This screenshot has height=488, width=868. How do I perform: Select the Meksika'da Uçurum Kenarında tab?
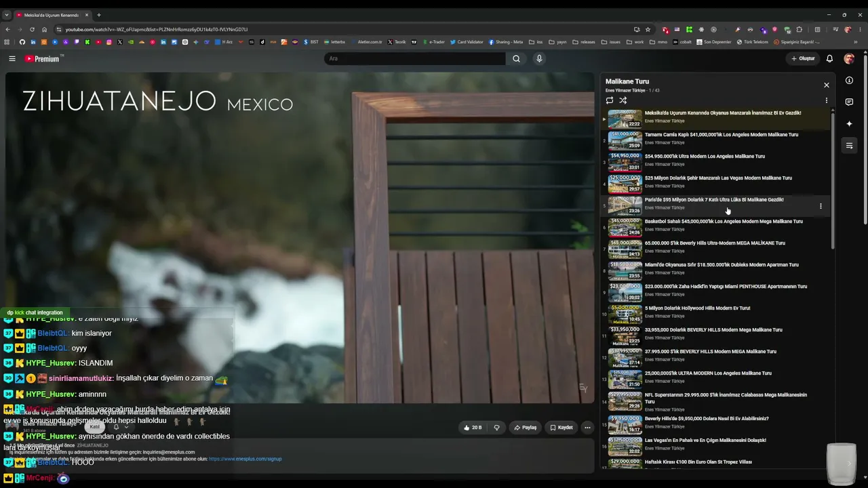pos(53,15)
